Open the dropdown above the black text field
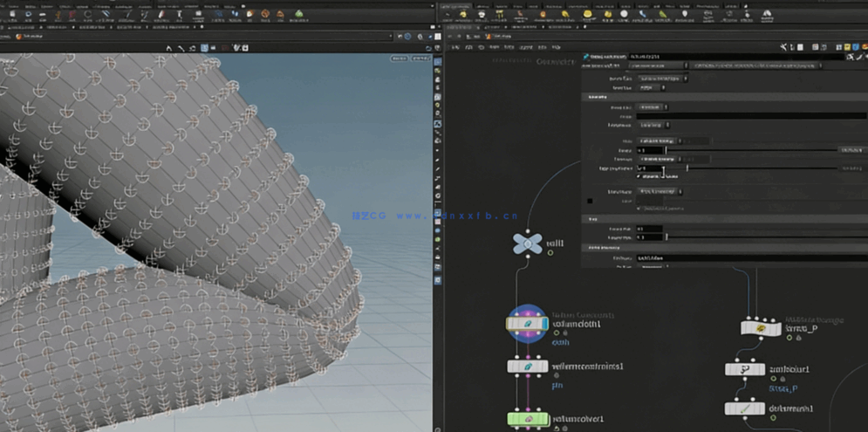The height and width of the screenshot is (432, 868). [x=653, y=107]
